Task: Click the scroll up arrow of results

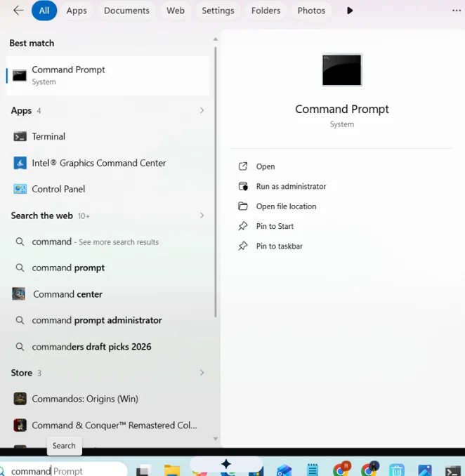Action: click(x=216, y=39)
